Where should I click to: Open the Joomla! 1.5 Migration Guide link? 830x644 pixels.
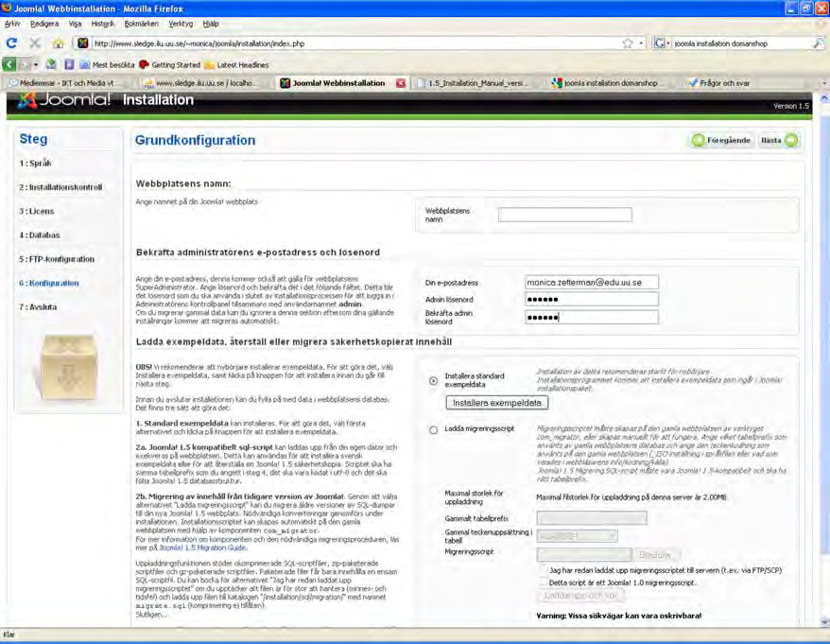(202, 548)
